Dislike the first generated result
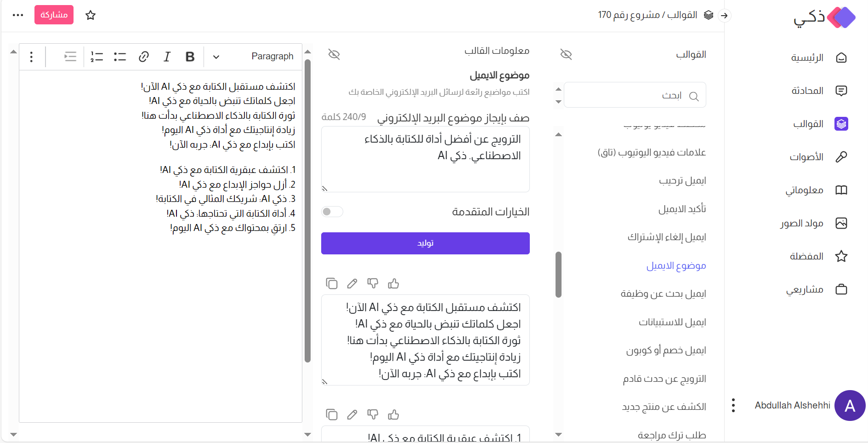868x443 pixels. tap(373, 283)
